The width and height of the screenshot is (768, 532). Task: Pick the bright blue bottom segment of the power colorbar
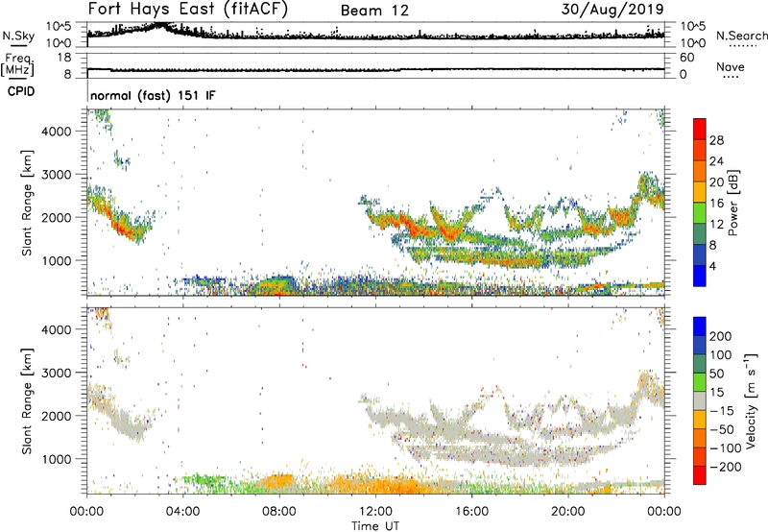tap(700, 276)
